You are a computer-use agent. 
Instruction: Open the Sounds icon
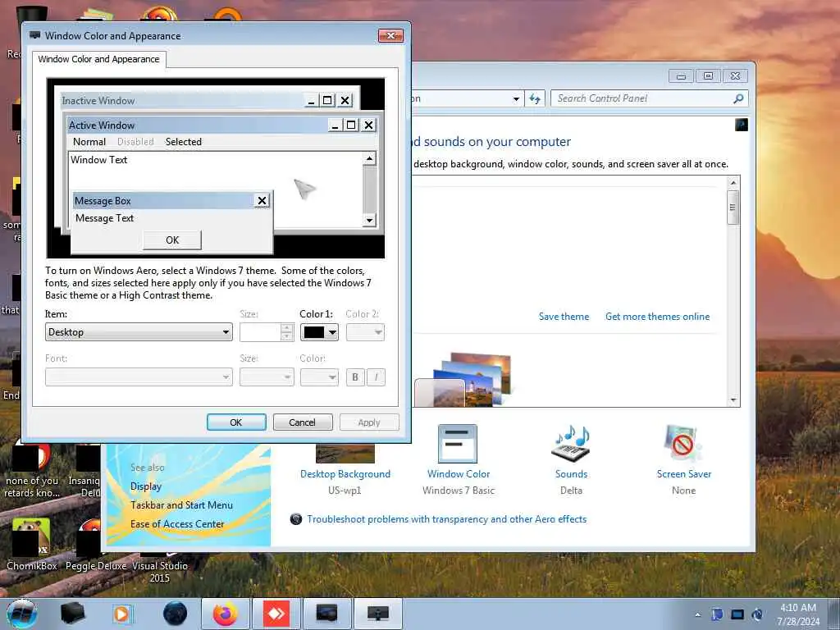coord(571,444)
